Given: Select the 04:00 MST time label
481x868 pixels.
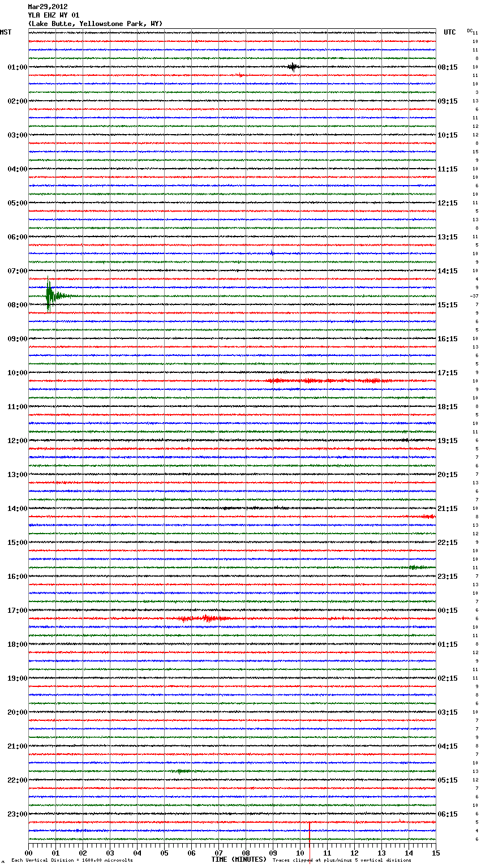Looking at the screenshot, I should pyautogui.click(x=18, y=169).
